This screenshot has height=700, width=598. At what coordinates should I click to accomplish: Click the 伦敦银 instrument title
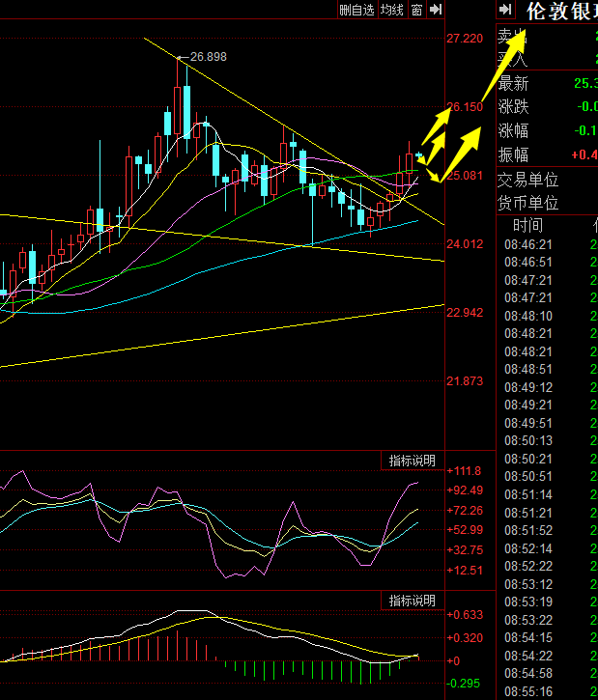pyautogui.click(x=562, y=11)
